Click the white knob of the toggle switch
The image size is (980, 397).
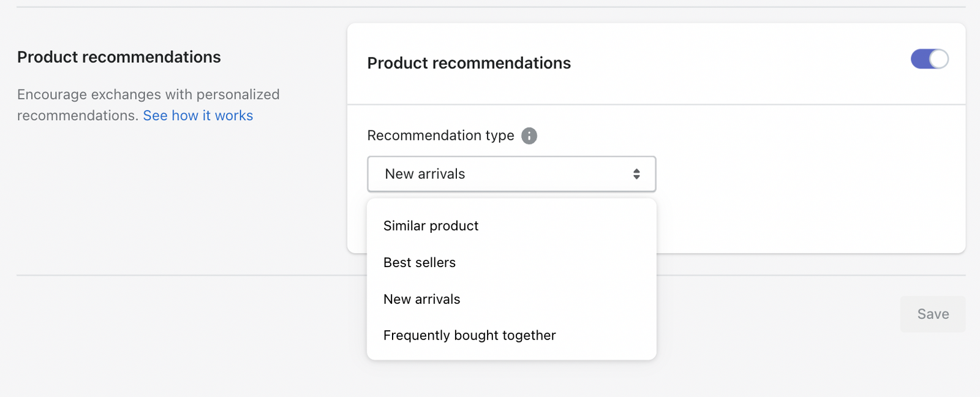point(938,59)
